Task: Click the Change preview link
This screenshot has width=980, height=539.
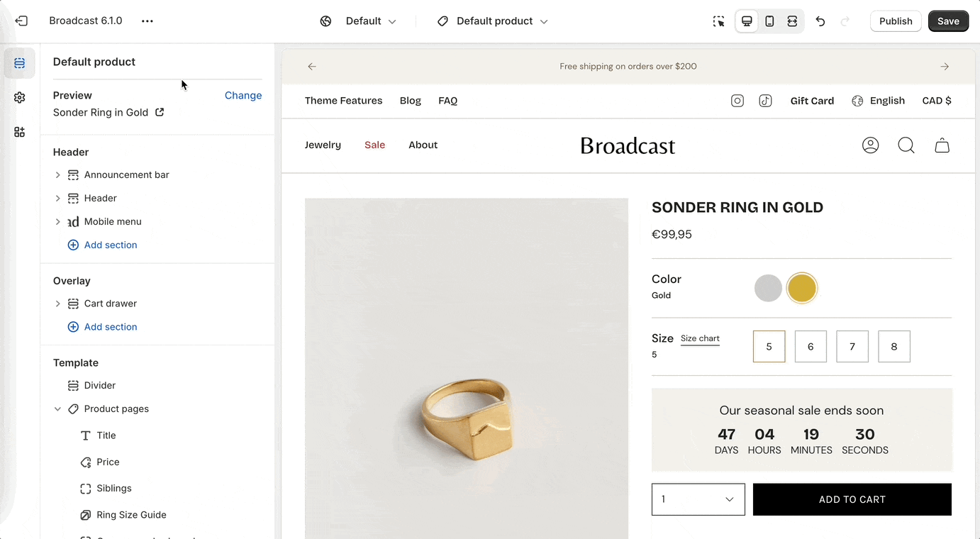Action: click(x=243, y=96)
